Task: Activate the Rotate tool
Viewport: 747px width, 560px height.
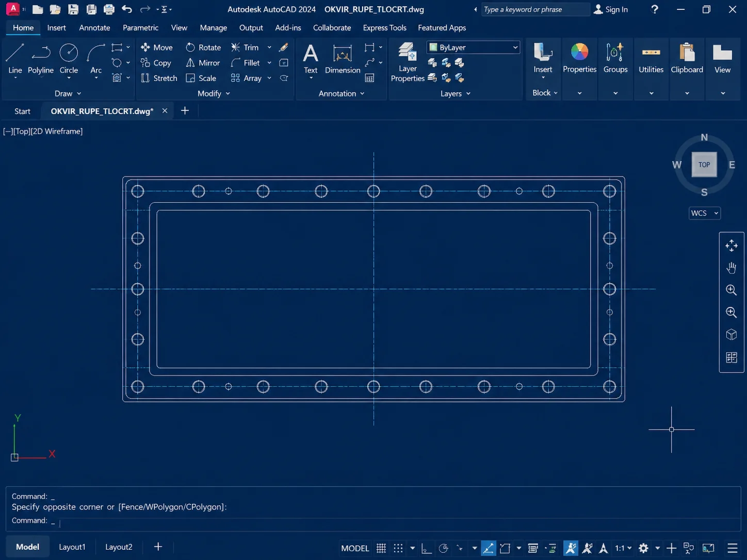Action: pyautogui.click(x=203, y=47)
